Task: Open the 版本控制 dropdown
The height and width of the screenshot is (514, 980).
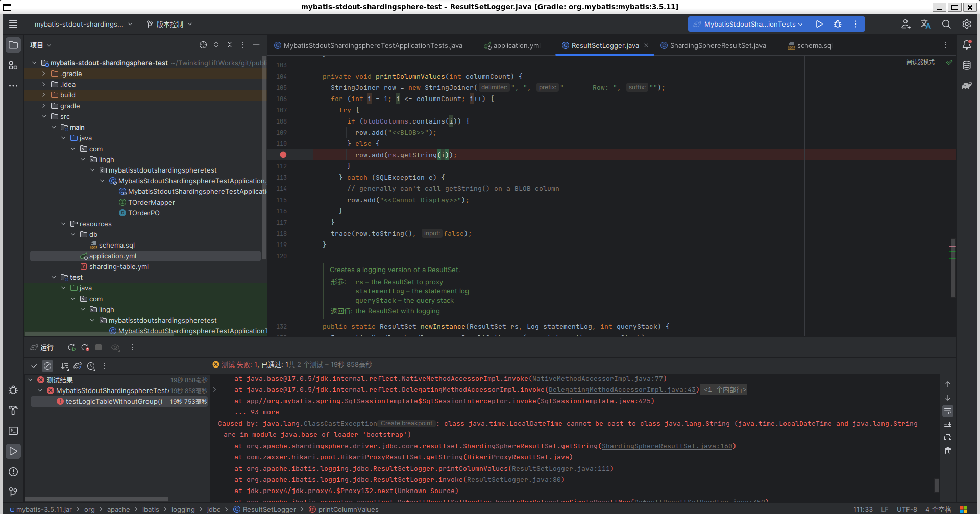Action: tap(168, 24)
